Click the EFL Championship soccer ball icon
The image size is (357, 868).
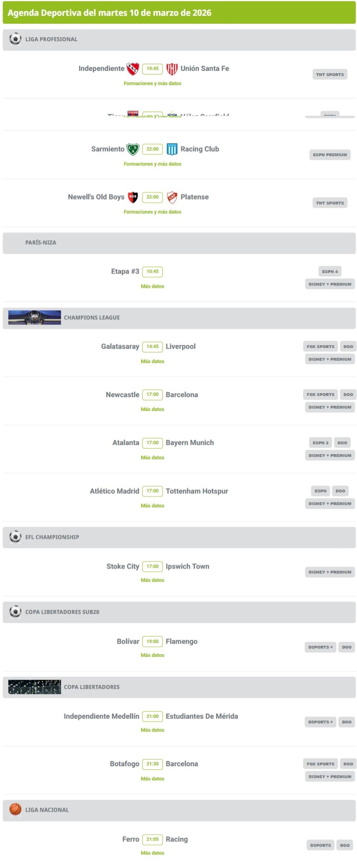click(x=15, y=537)
